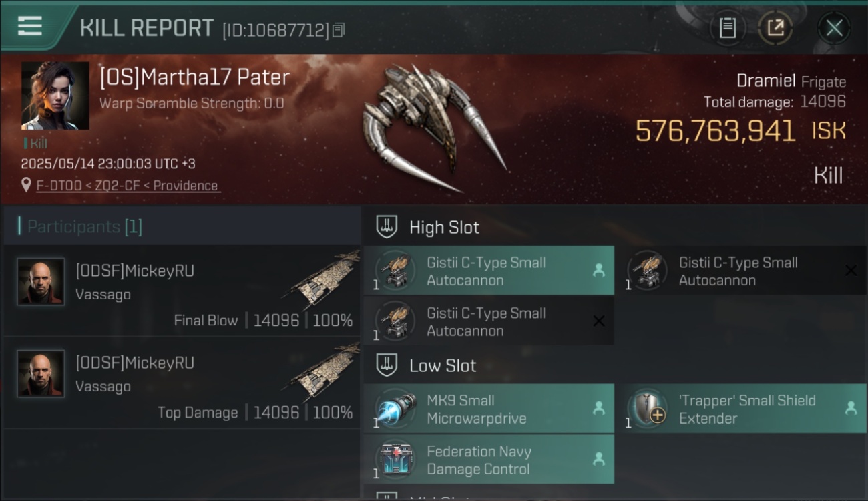Viewport: 868px width, 501px height.
Task: Open the hamburger menu icon
Action: point(30,27)
